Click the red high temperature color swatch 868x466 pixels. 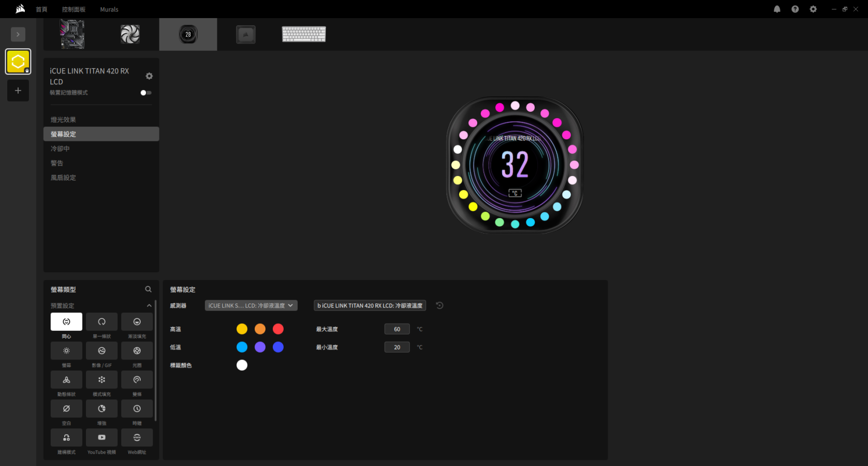click(x=278, y=329)
